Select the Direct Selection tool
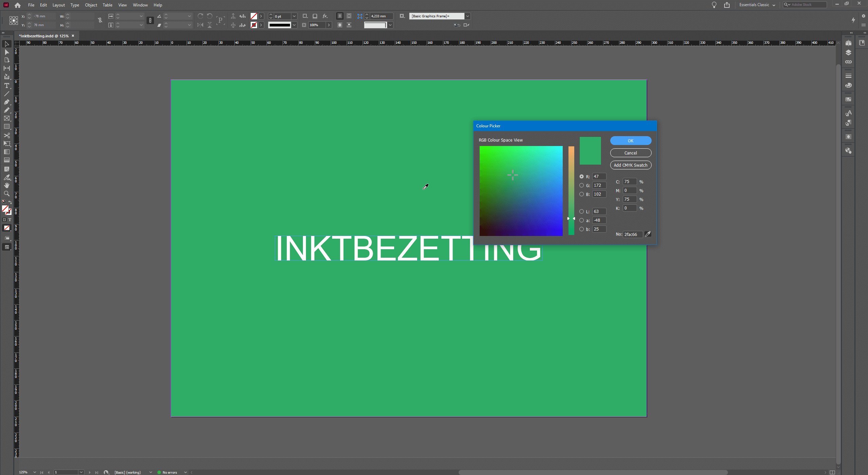This screenshot has width=868, height=475. (x=6, y=52)
